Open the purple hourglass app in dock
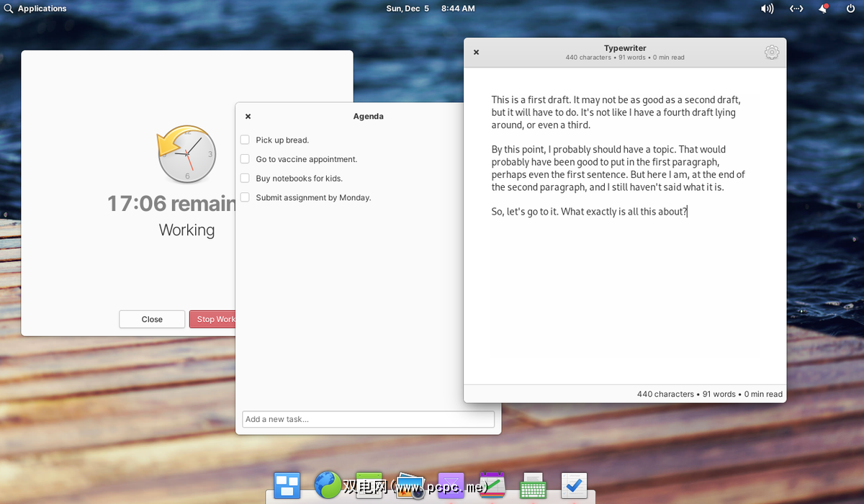The image size is (864, 504). 451,485
